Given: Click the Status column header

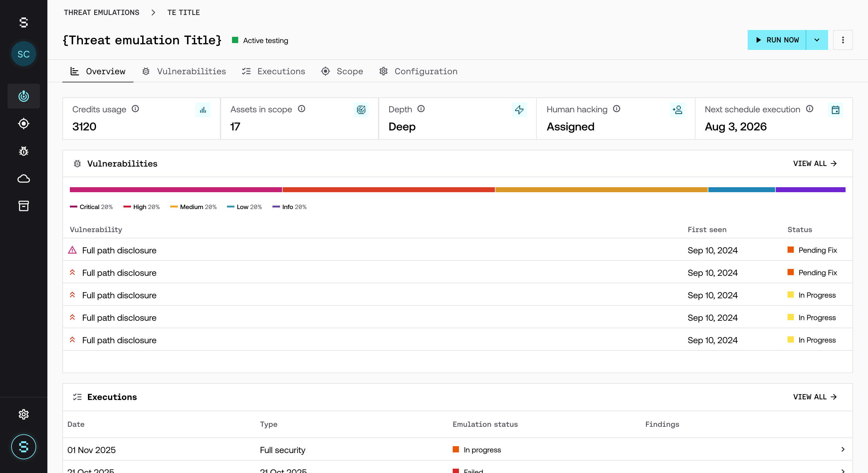Looking at the screenshot, I should coord(800,230).
